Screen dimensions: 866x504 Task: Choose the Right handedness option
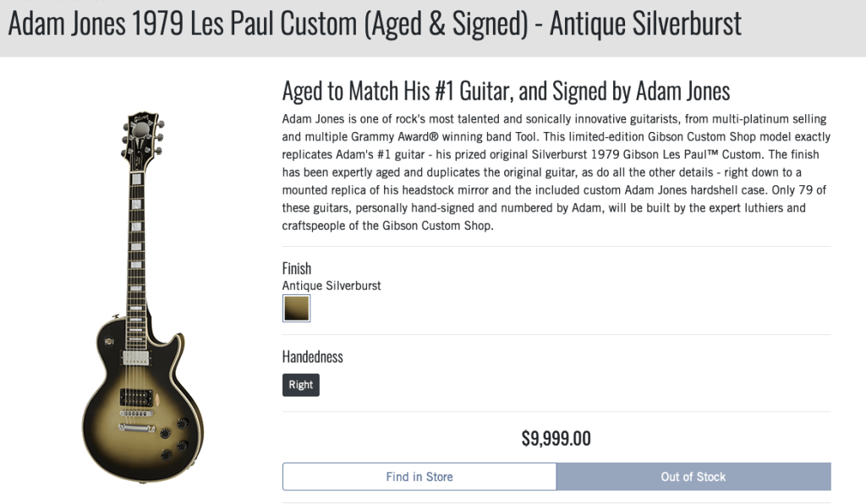[300, 385]
